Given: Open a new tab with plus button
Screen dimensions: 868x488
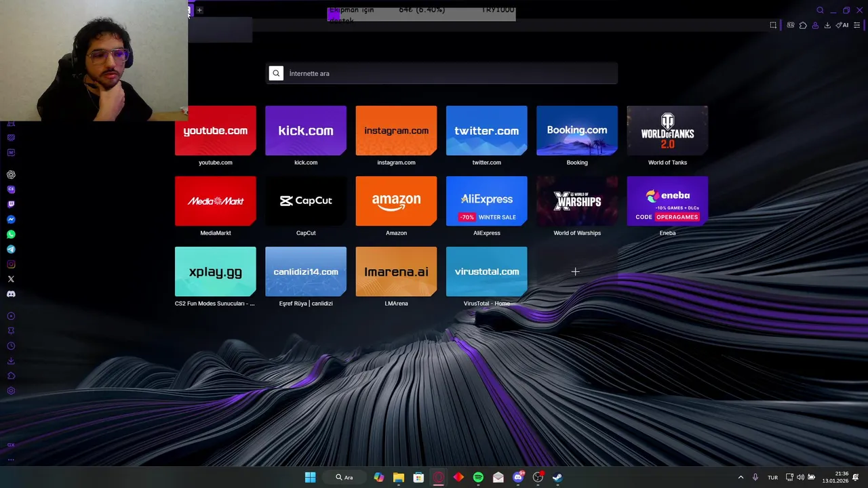Looking at the screenshot, I should point(199,10).
